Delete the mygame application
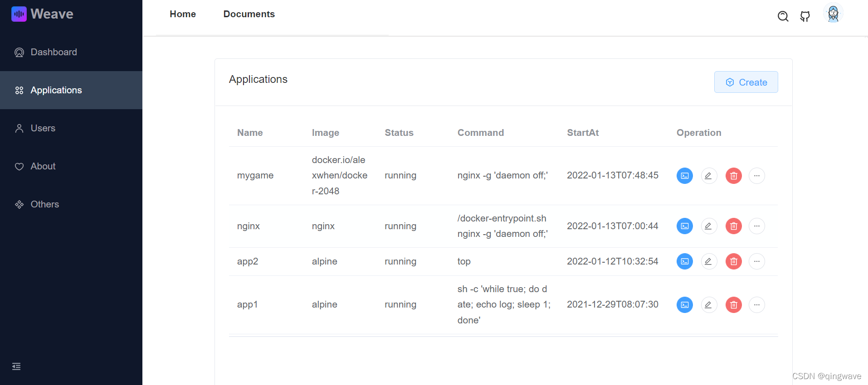Image resolution: width=868 pixels, height=385 pixels. (733, 176)
